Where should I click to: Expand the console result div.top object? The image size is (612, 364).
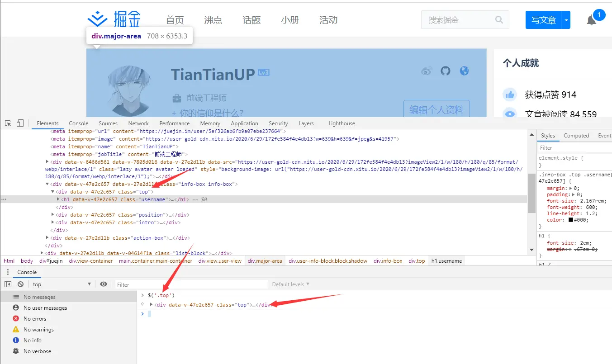pos(152,305)
